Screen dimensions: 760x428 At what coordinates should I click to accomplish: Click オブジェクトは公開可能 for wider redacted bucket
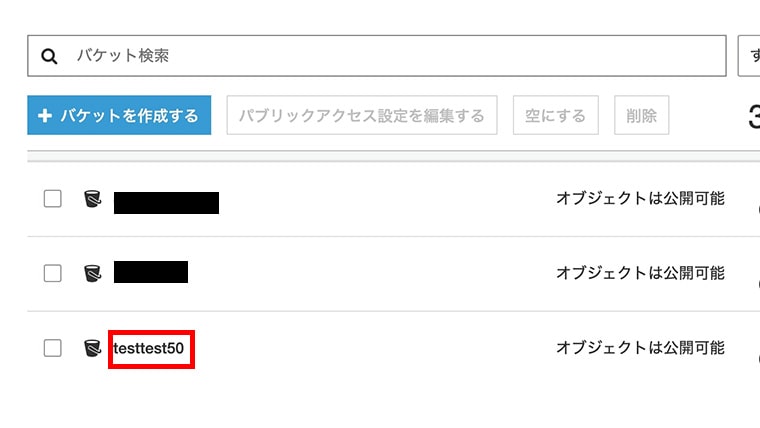[640, 198]
